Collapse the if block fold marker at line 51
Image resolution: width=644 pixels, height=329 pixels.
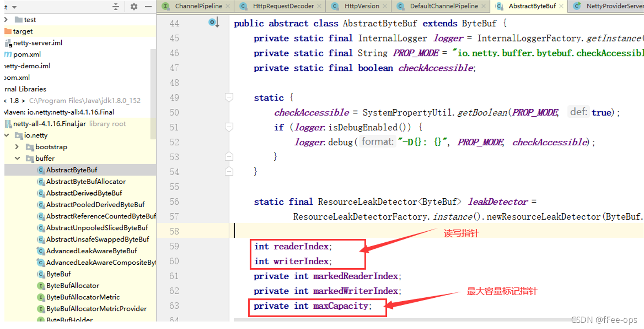tap(229, 127)
